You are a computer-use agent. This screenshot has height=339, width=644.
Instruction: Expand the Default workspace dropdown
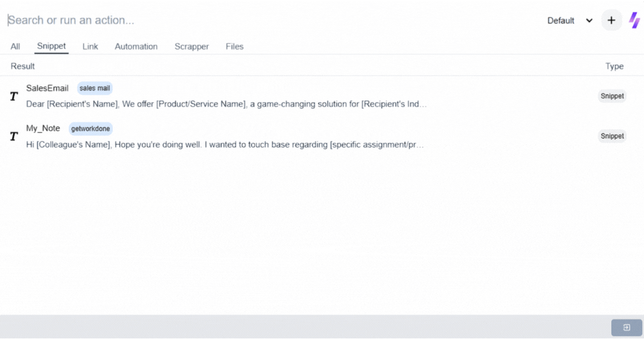click(569, 20)
